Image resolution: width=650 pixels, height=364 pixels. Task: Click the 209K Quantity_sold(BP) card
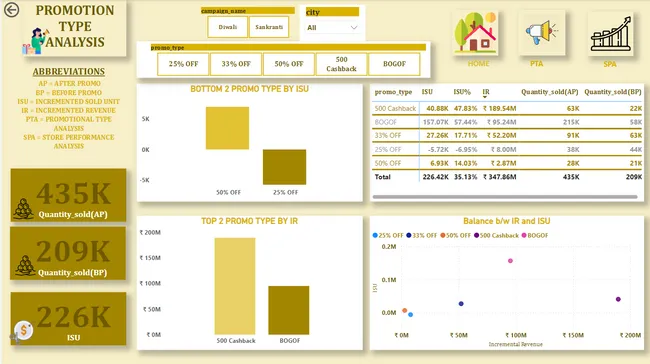(x=68, y=253)
